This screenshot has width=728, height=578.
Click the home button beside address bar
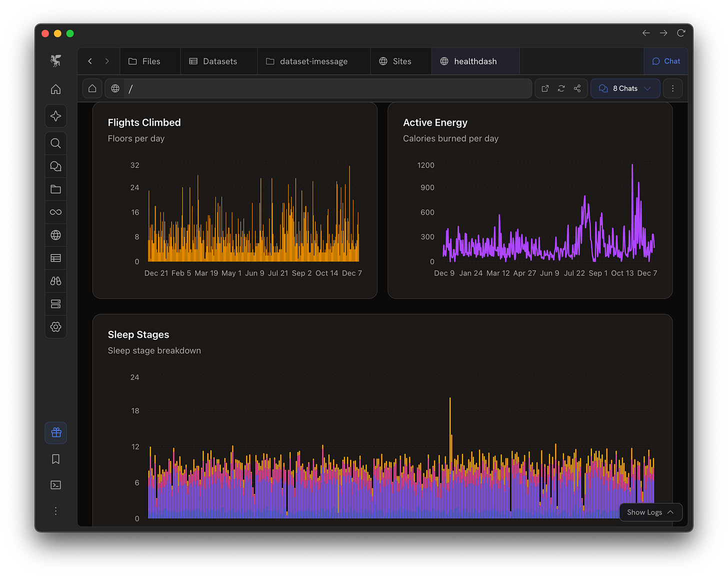(x=92, y=89)
